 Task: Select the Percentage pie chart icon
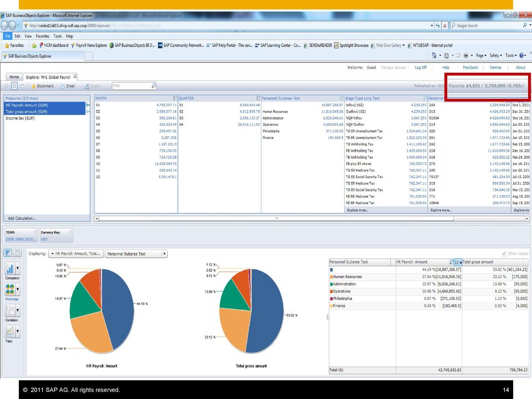(x=10, y=289)
